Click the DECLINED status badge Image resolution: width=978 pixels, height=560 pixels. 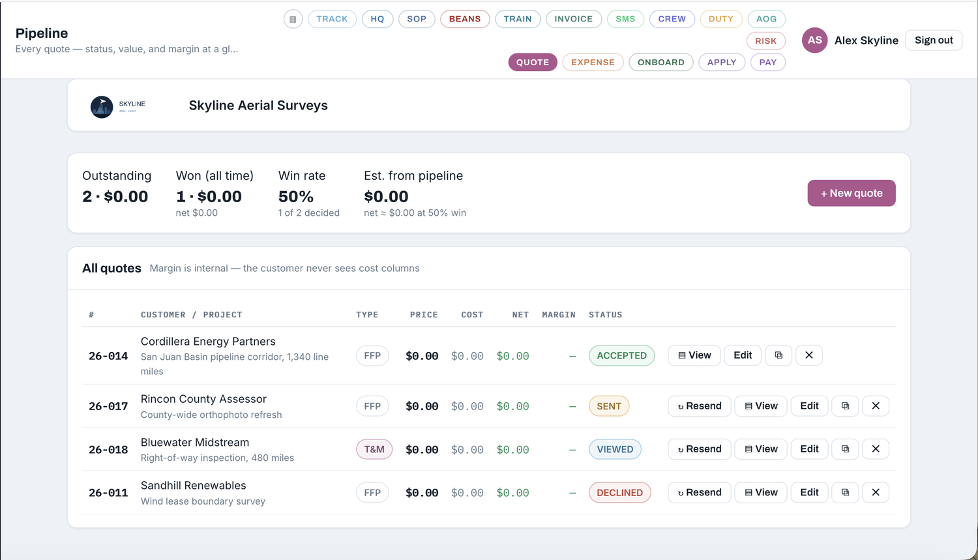coord(619,493)
